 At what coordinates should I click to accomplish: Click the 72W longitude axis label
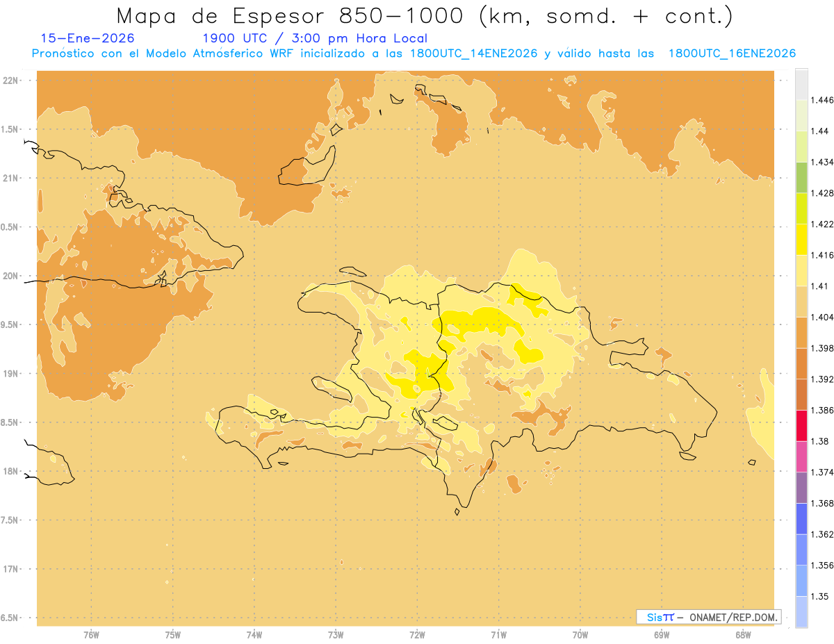(x=417, y=635)
